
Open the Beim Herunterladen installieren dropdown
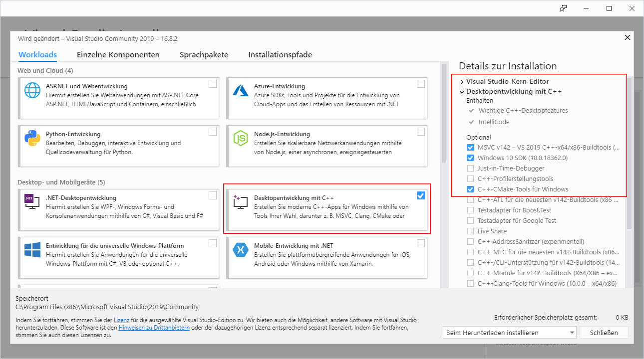coord(509,333)
